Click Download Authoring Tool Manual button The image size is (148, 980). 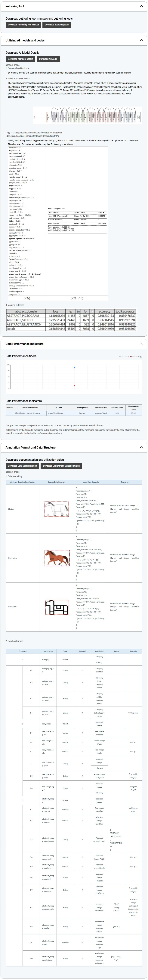[23, 25]
